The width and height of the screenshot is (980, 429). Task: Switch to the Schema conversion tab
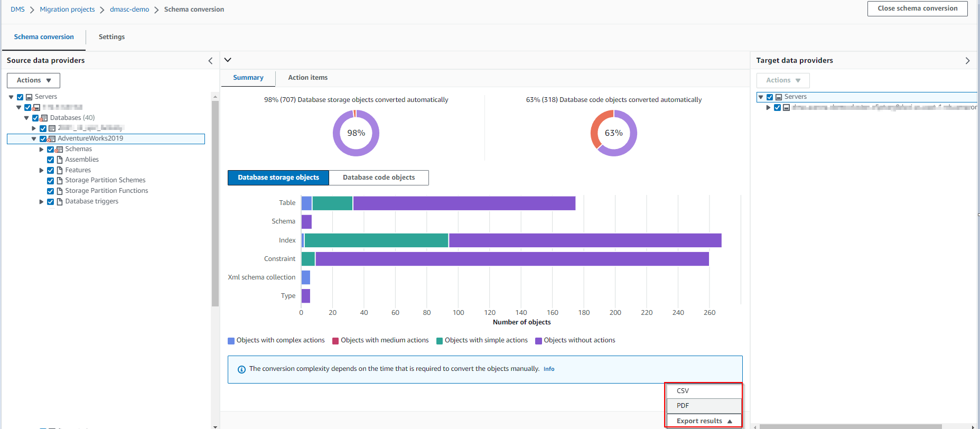(x=44, y=37)
